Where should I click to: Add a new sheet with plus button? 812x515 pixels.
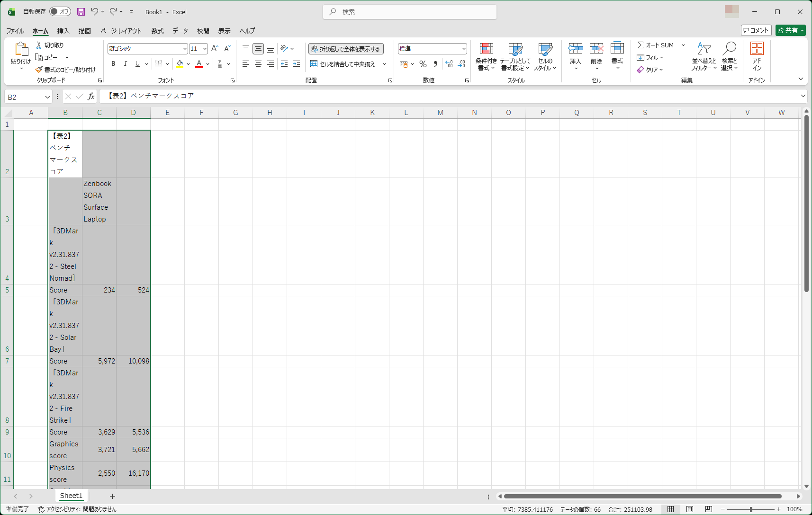[112, 496]
